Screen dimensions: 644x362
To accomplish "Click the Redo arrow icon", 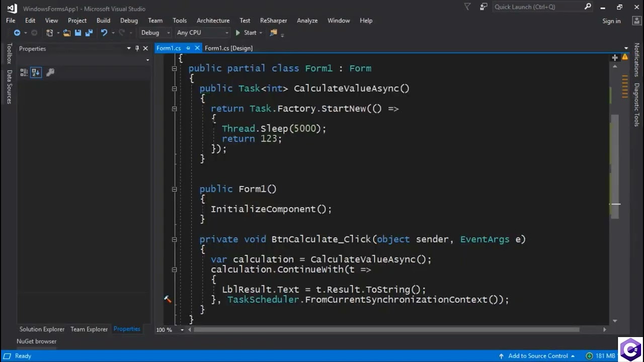I will click(122, 33).
